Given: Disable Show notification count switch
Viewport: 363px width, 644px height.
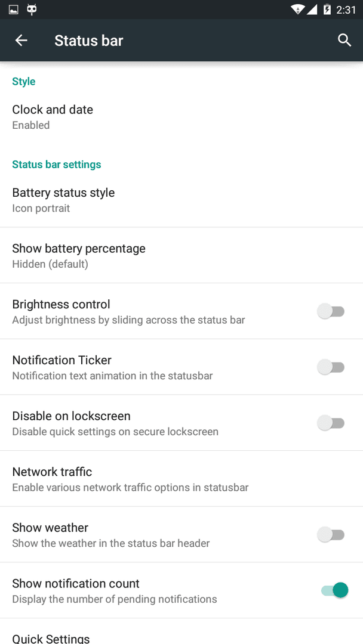Looking at the screenshot, I should (334, 590).
